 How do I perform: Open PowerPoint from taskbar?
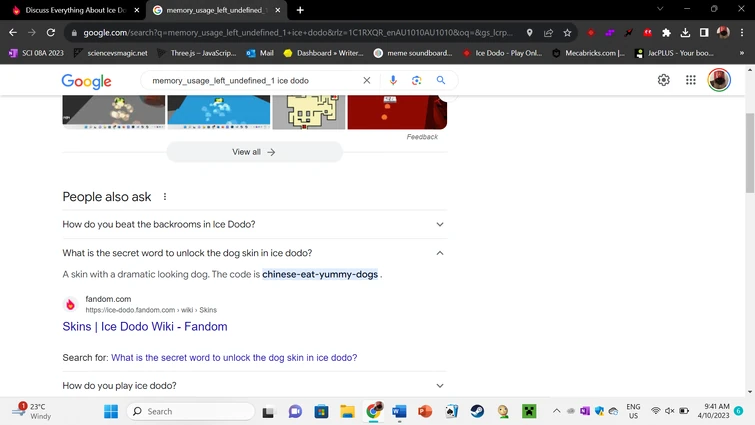click(425, 412)
